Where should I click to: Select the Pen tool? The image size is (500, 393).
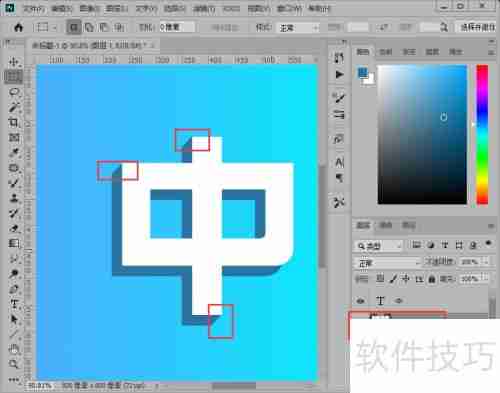pyautogui.click(x=14, y=289)
